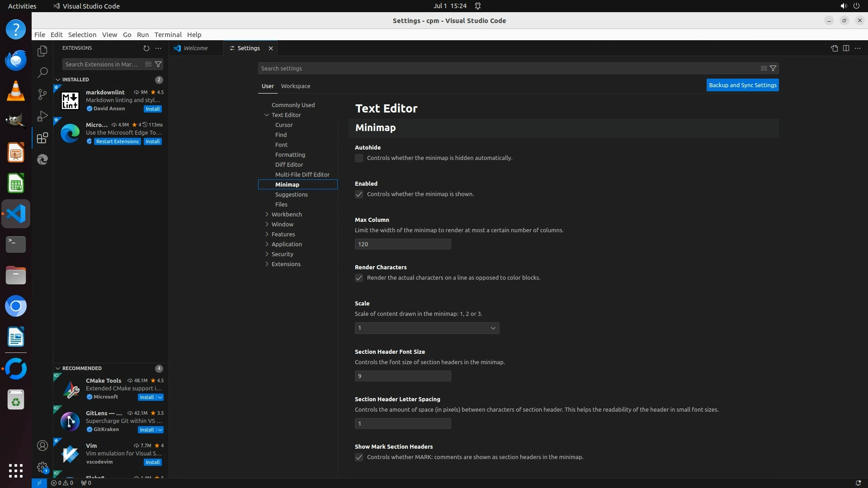Screen dimensions: 868x488
Task: Open Run and Debug view
Action: click(x=42, y=116)
